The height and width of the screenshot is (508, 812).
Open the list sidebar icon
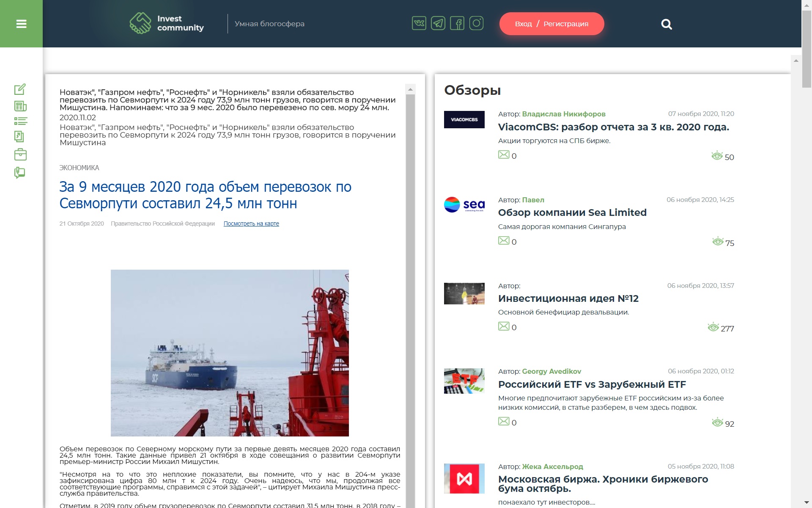pyautogui.click(x=20, y=121)
